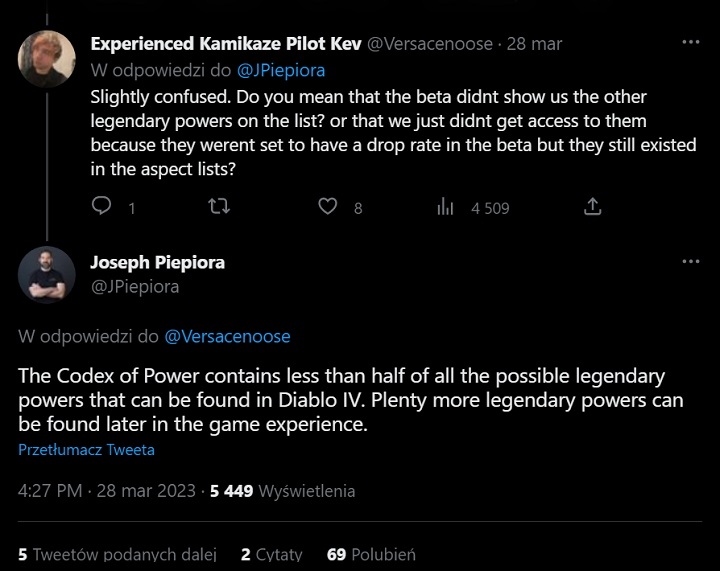Click the reply icon under Kev's tweet
This screenshot has width=720, height=571.
point(101,206)
